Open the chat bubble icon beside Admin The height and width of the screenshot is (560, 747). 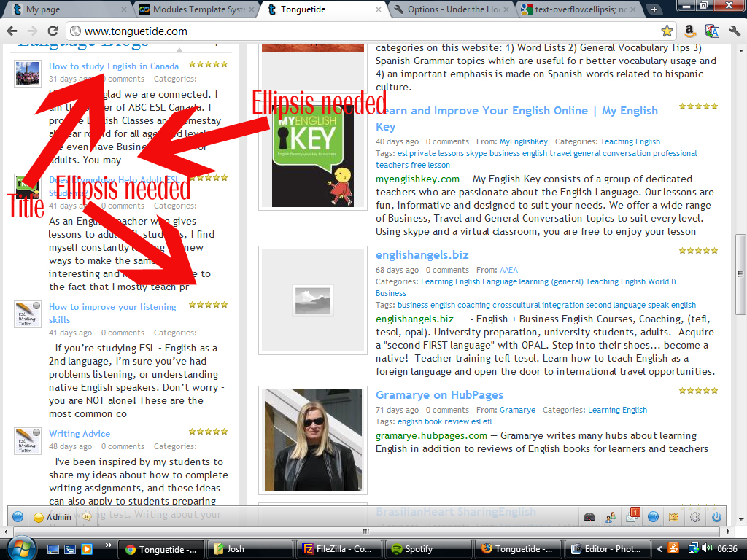[88, 517]
